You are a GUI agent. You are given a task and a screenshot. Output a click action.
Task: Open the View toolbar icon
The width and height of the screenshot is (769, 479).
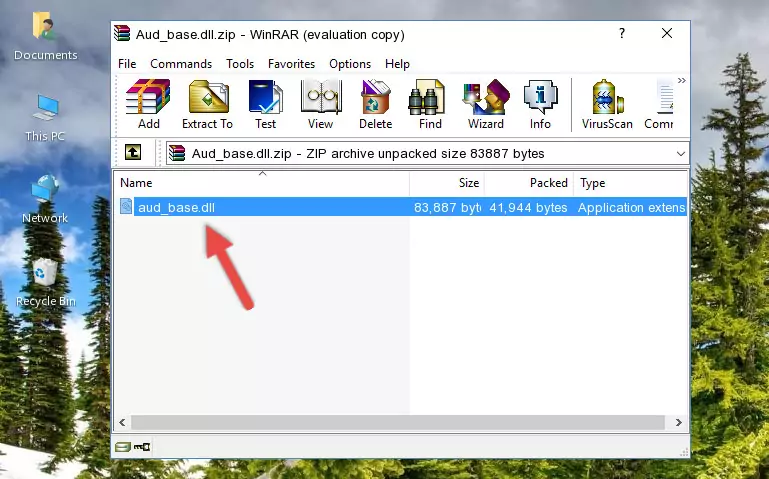(321, 104)
